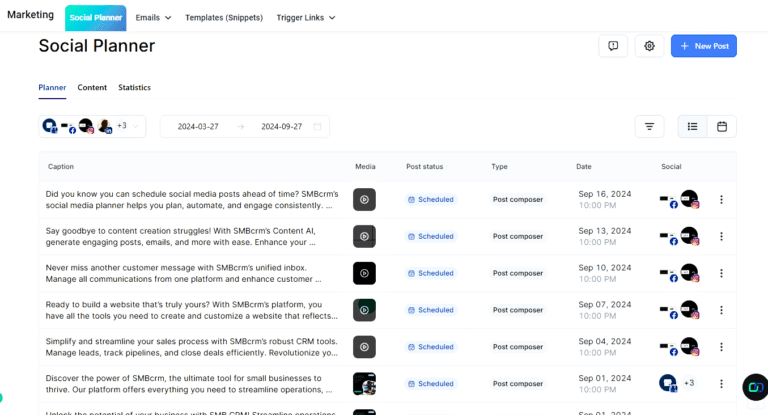Open the feedback message icon button
Screen dimensions: 768x415
tap(613, 46)
